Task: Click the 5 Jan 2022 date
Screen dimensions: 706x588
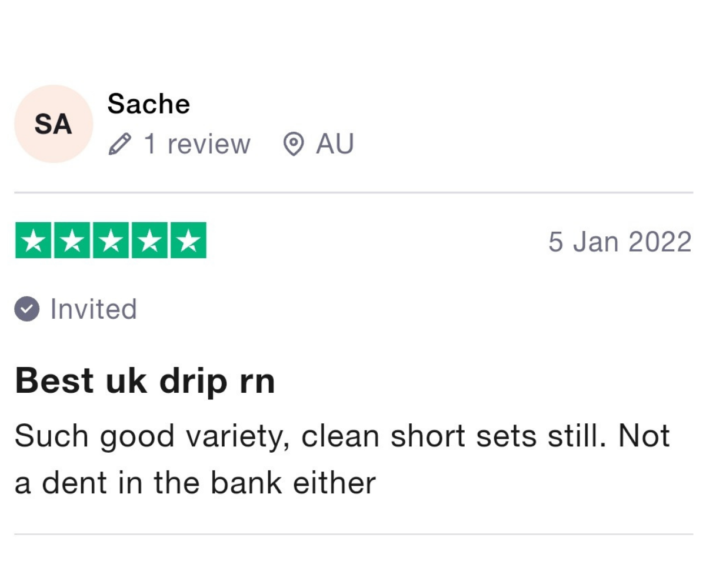Action: coord(620,242)
